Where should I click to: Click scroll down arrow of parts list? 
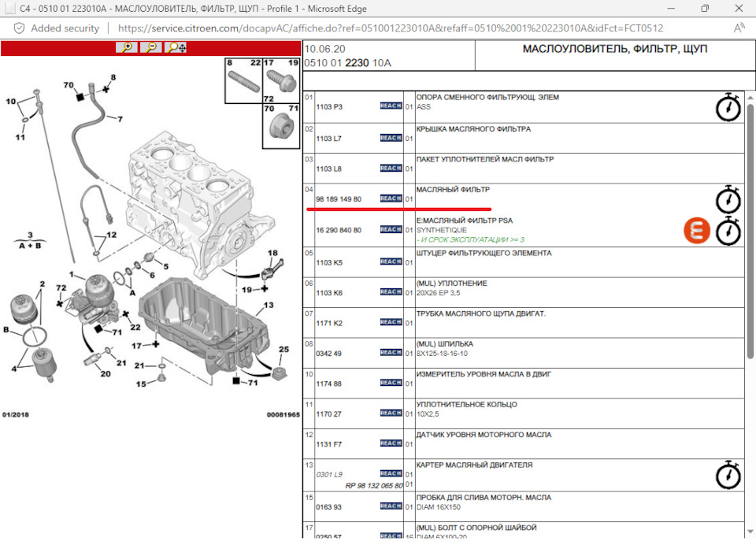point(750,532)
